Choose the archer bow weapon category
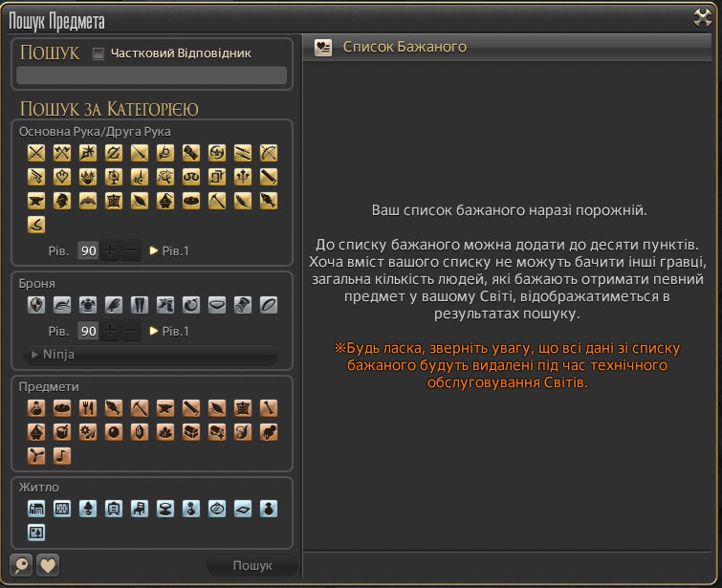 269,153
